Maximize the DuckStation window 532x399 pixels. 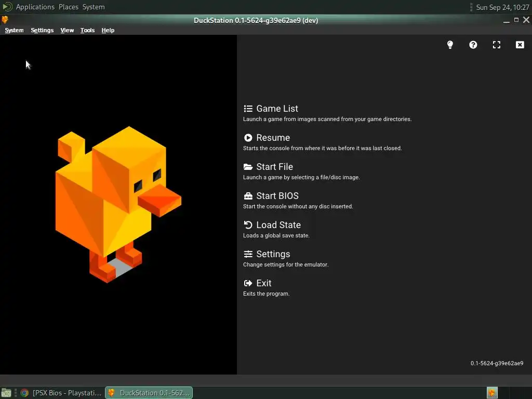tap(516, 20)
